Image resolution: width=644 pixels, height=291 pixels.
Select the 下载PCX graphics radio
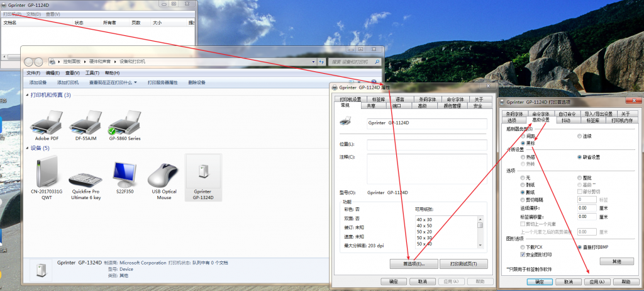(x=523, y=248)
